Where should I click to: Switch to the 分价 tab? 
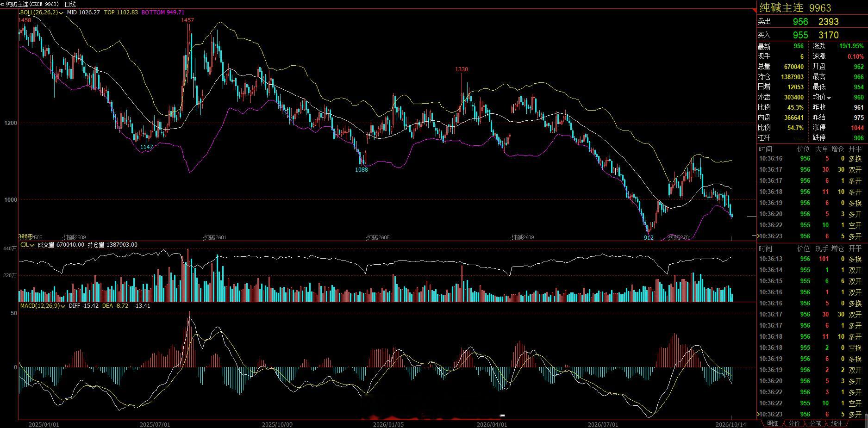[x=794, y=423]
